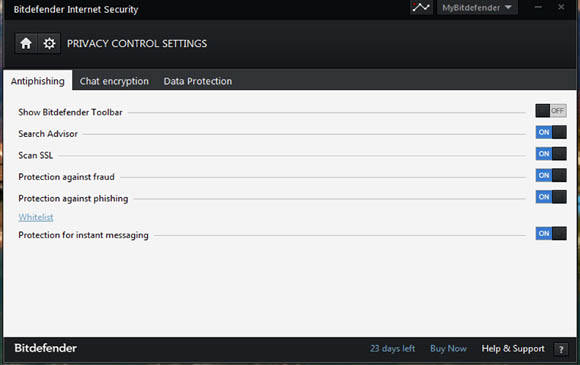Open the Data Protection tab

tap(198, 81)
